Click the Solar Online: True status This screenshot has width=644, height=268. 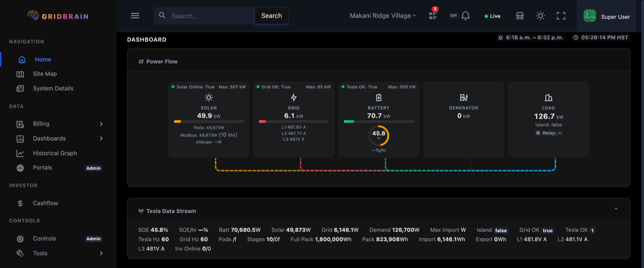pyautogui.click(x=193, y=87)
